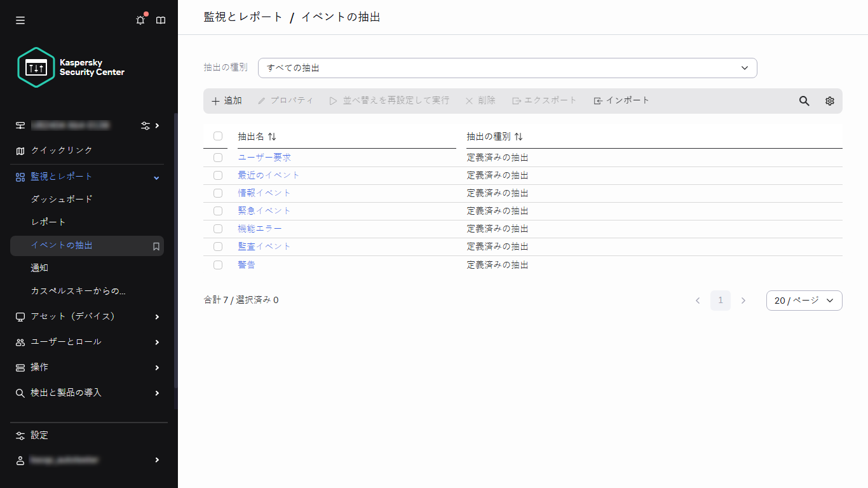This screenshot has height=488, width=868.
Task: Click the bookmark icon next to イベントの抽出
Action: [156, 246]
